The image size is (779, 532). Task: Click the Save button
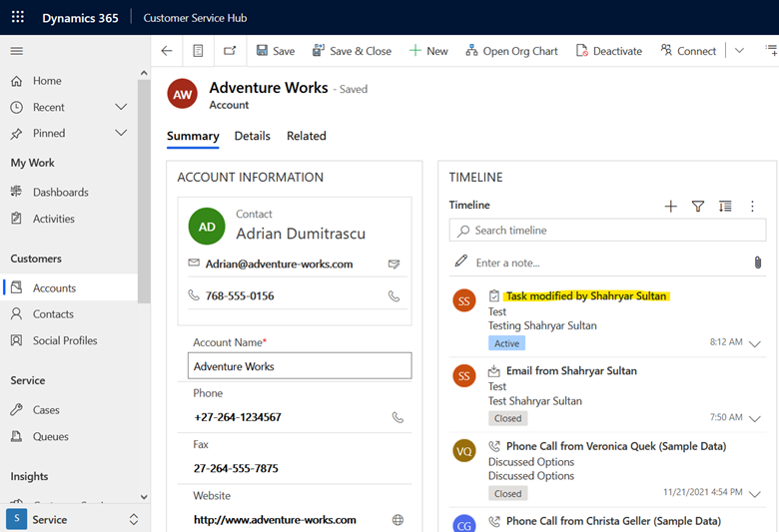pyautogui.click(x=276, y=51)
